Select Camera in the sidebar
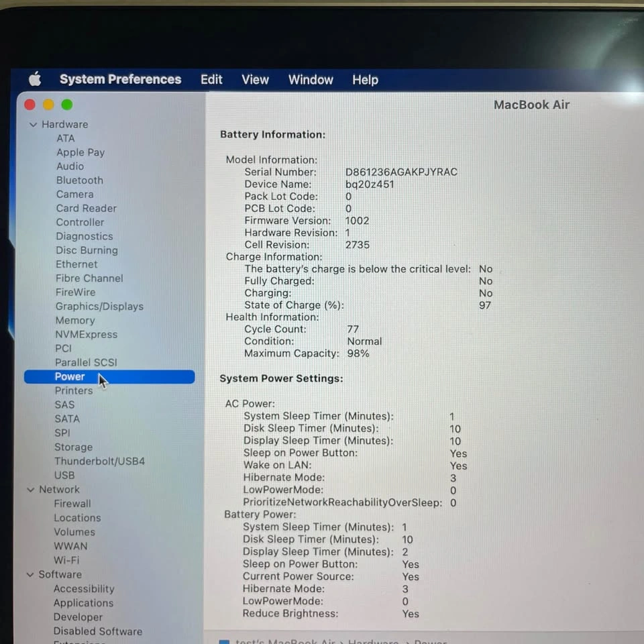 (74, 195)
